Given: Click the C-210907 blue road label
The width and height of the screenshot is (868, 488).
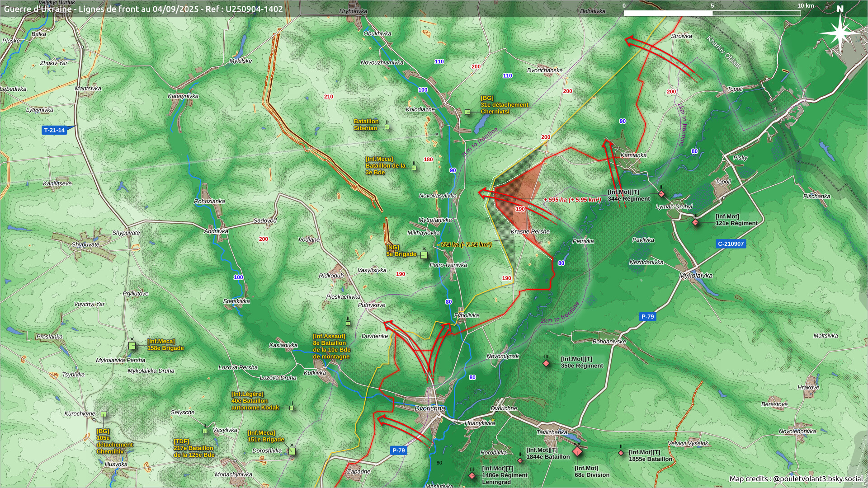Looking at the screenshot, I should (x=731, y=244).
